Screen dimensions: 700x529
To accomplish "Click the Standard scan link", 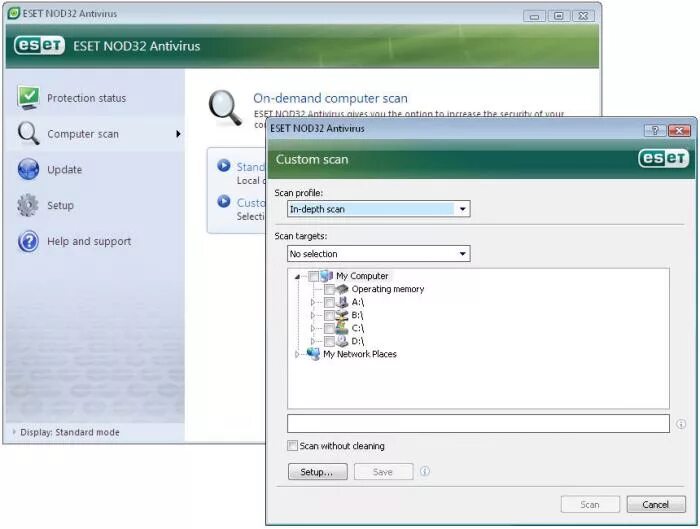I will point(250,167).
